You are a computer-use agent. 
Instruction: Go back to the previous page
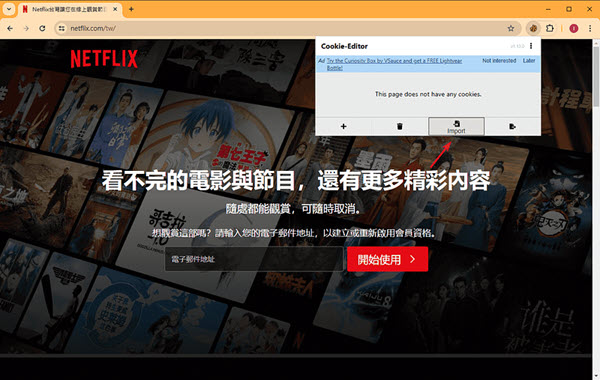click(10, 28)
